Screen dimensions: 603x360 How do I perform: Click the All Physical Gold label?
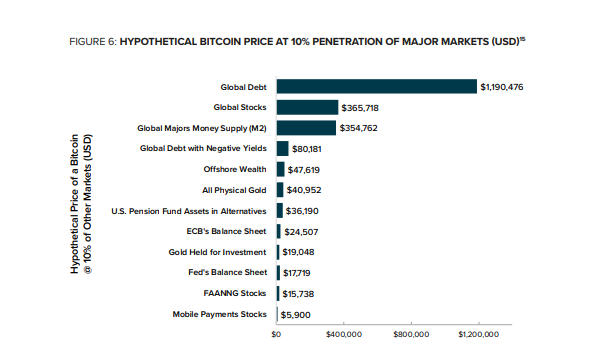tap(234, 190)
